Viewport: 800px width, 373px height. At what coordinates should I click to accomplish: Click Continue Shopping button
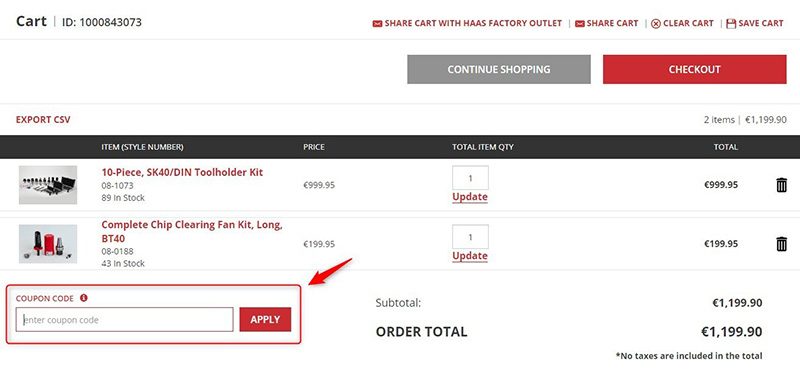498,69
